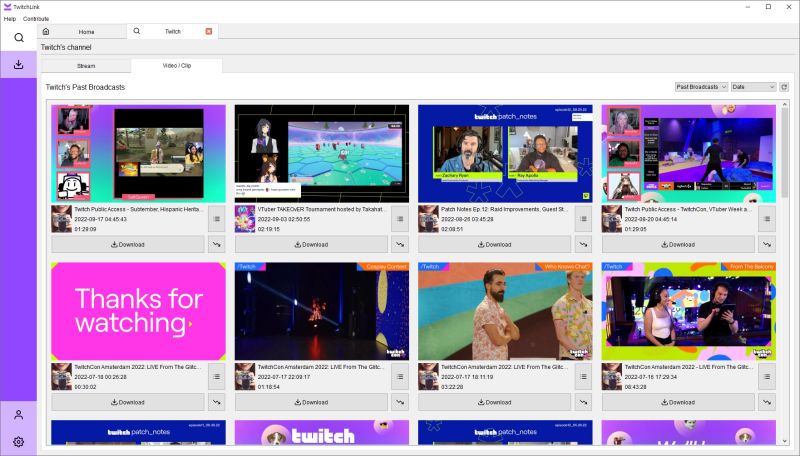The image size is (800, 456).
Task: Click the VTuber TAKEOVER Tournament thumbnail
Action: tap(322, 154)
